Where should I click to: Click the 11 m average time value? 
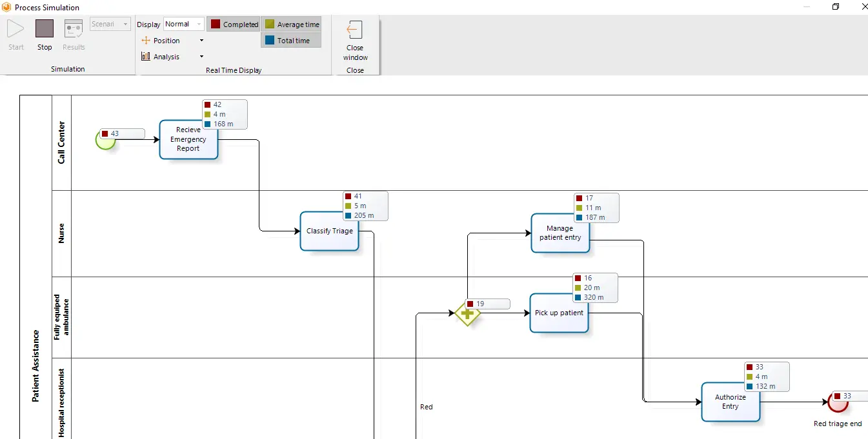click(593, 208)
